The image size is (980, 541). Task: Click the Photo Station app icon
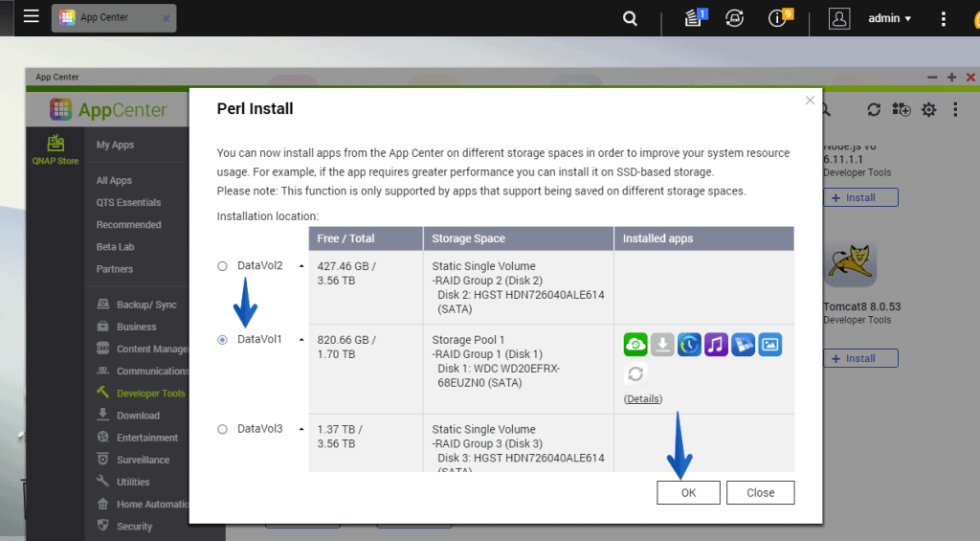point(769,345)
